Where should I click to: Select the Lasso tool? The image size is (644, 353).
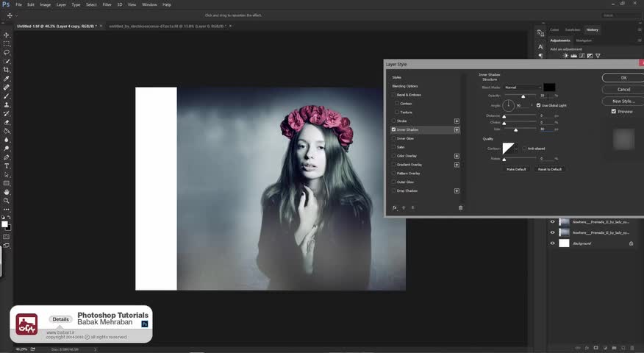tap(7, 53)
